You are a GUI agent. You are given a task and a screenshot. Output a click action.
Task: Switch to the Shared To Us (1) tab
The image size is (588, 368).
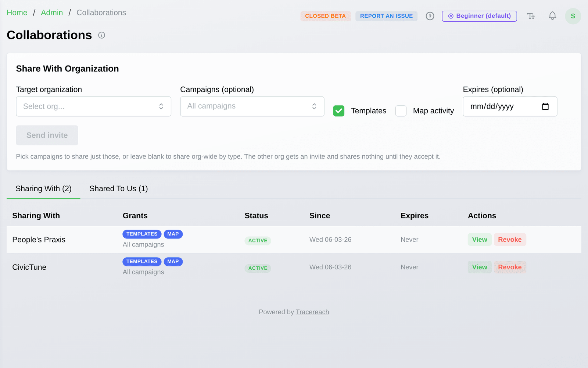(x=119, y=189)
